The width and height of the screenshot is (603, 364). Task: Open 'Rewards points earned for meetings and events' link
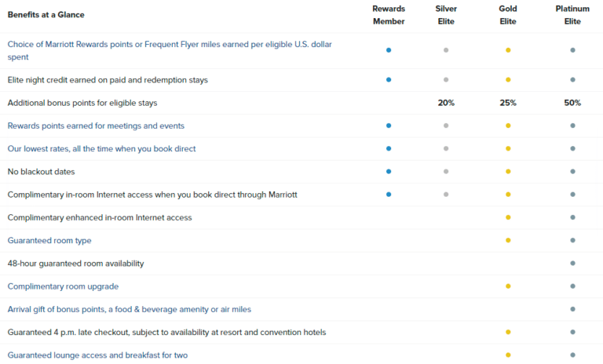97,126
